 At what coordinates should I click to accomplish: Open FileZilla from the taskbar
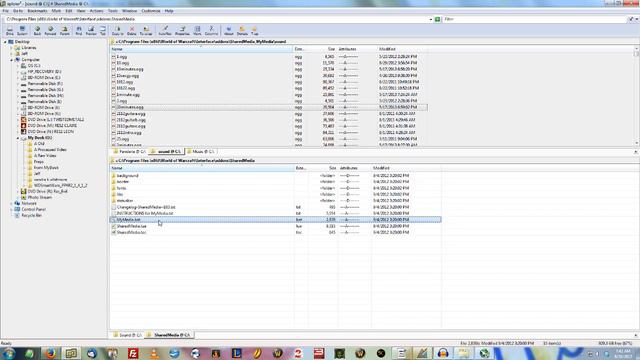(133, 353)
